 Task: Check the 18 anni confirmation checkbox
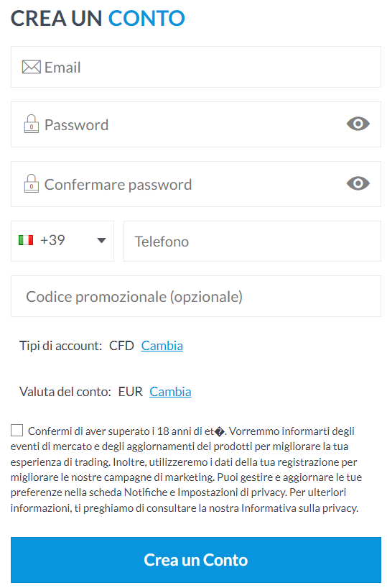17,431
